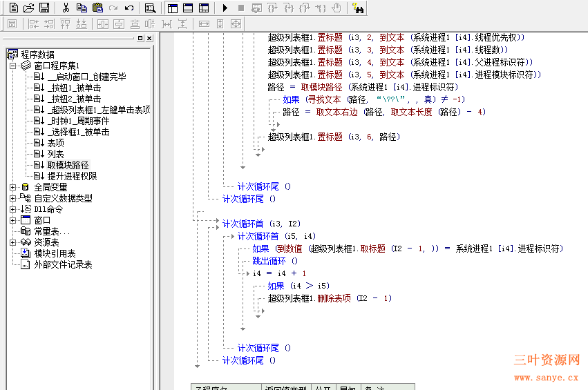
Task: Make same height icon in layout toolbar
Action: (220, 24)
